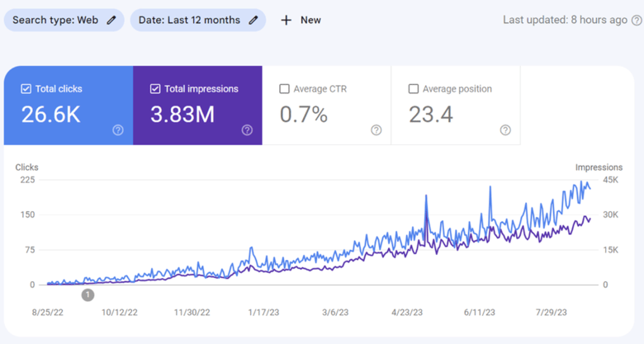
Task: Open help icon in Total impressions card
Action: (247, 130)
